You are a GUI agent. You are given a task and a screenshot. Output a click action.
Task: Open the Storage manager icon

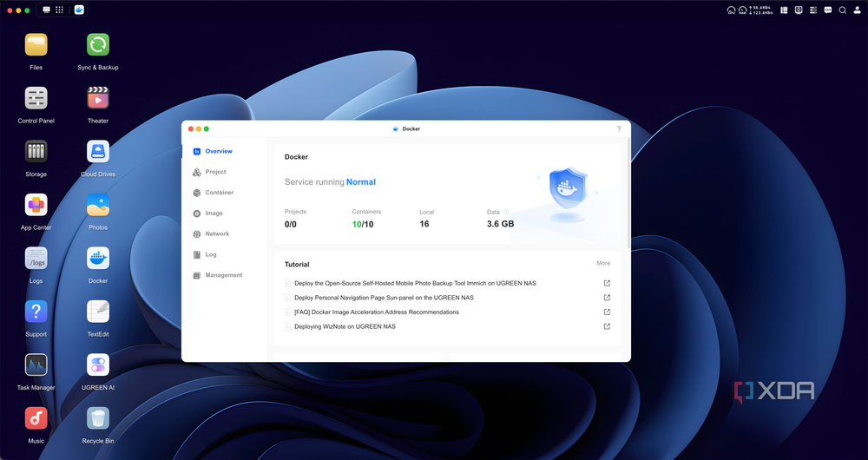pyautogui.click(x=36, y=151)
